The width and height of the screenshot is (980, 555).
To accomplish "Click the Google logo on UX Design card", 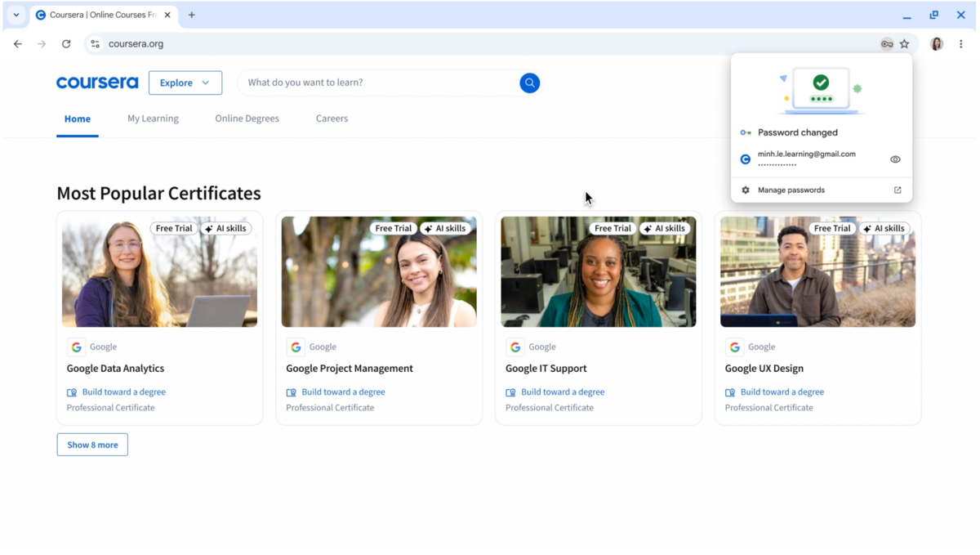I will click(735, 347).
